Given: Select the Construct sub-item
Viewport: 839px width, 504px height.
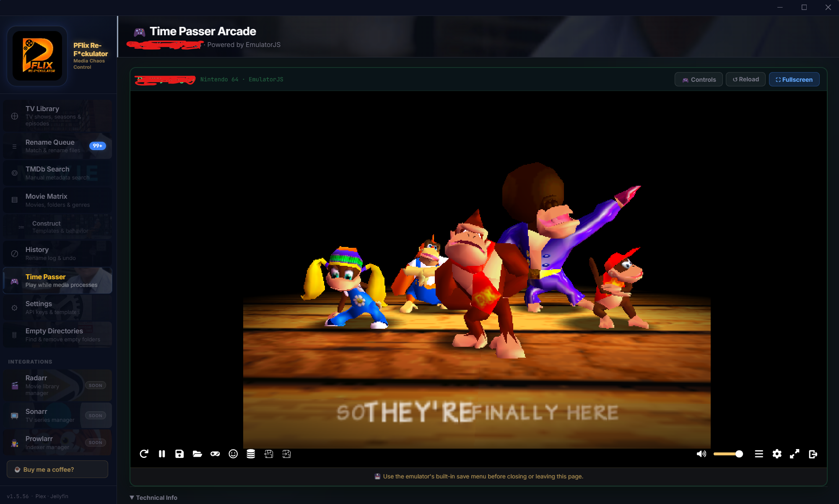Looking at the screenshot, I should pyautogui.click(x=57, y=227).
